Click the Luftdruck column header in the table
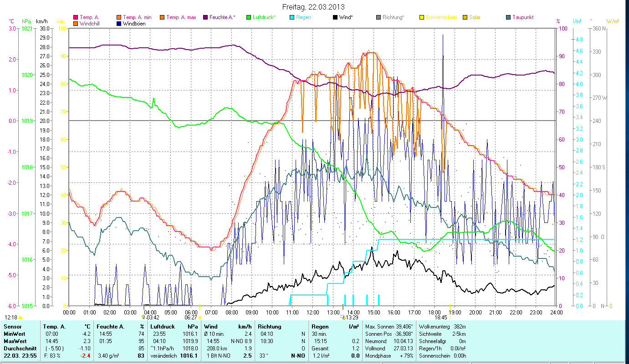The width and height of the screenshot is (629, 364). [163, 327]
